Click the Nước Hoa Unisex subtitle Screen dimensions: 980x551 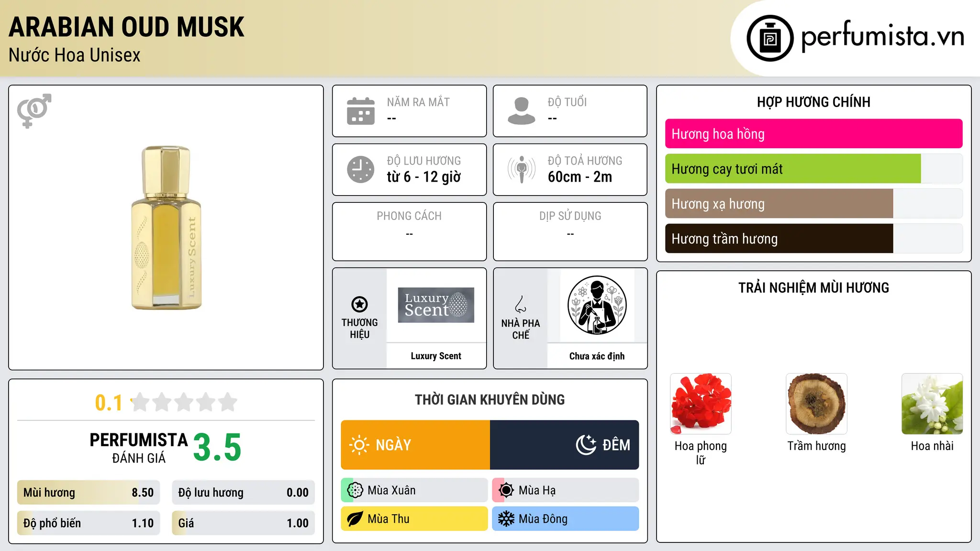(74, 55)
